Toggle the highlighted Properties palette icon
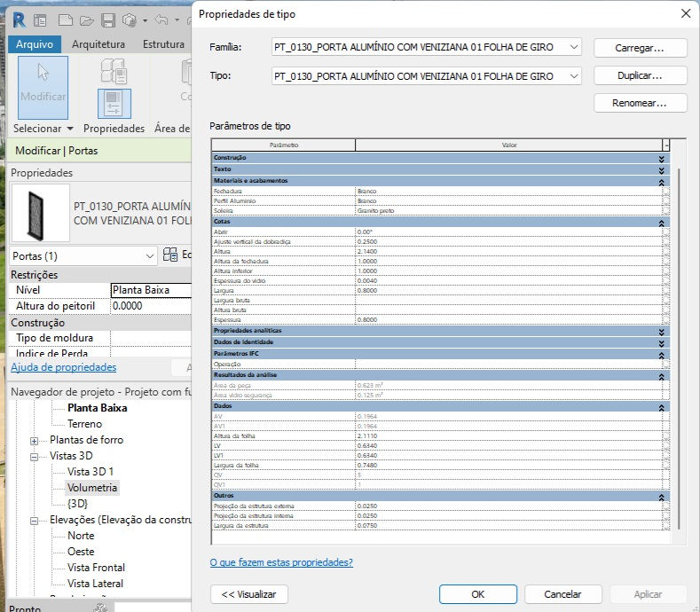 point(114,103)
